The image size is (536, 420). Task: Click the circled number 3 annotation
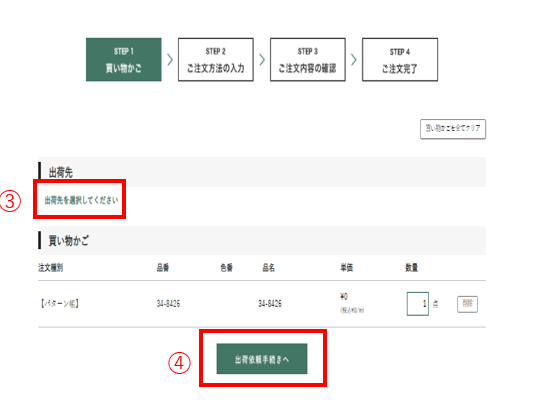pos(10,201)
